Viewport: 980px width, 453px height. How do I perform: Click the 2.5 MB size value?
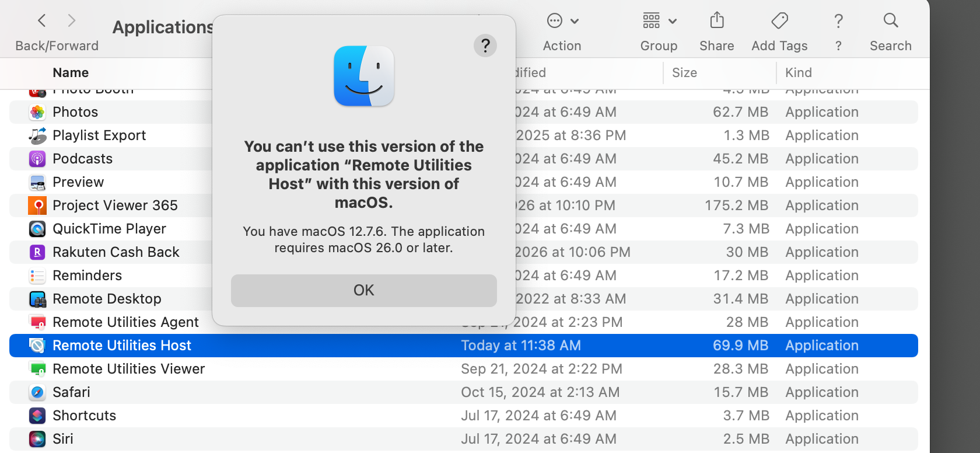[746, 439]
